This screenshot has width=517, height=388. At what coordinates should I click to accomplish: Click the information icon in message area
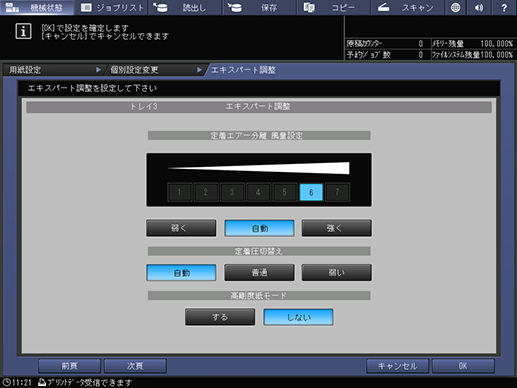coord(23,31)
